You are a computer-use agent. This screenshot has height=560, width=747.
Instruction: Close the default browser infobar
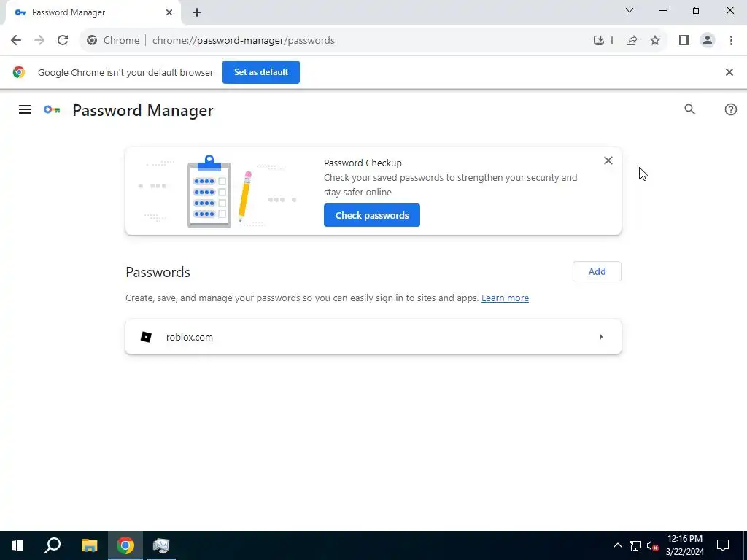(729, 72)
